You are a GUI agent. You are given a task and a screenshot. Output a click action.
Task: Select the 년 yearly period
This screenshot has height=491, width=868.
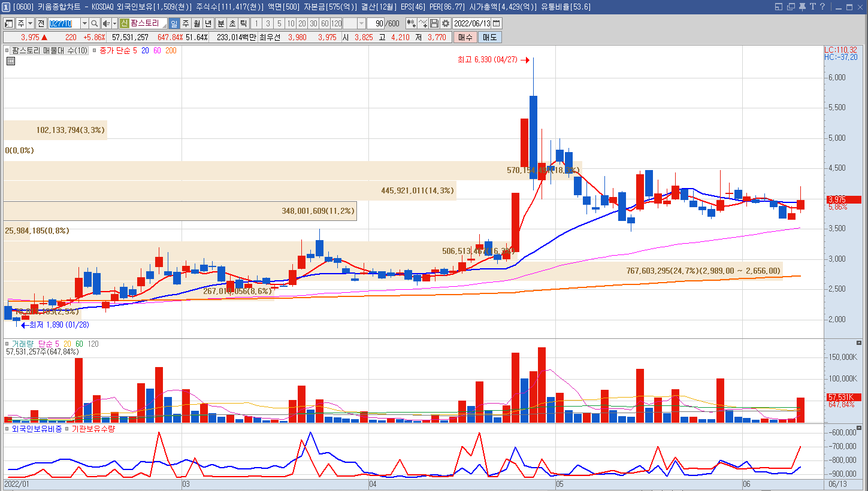[x=208, y=23]
